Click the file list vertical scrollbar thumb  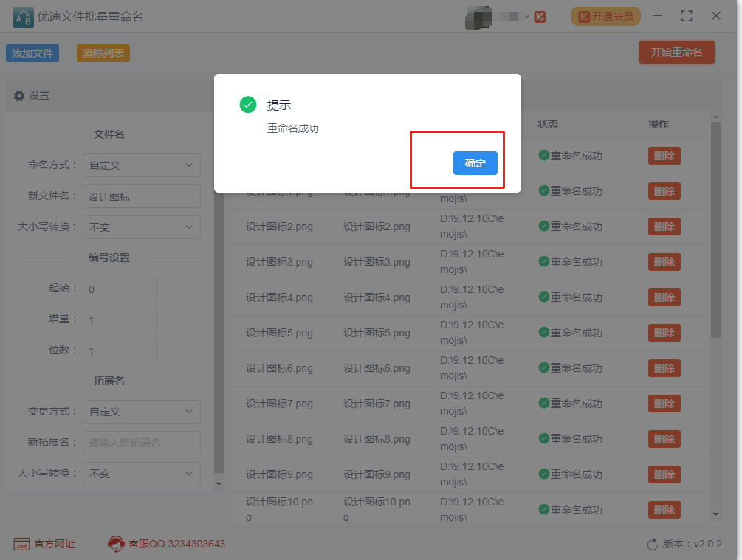point(715,230)
